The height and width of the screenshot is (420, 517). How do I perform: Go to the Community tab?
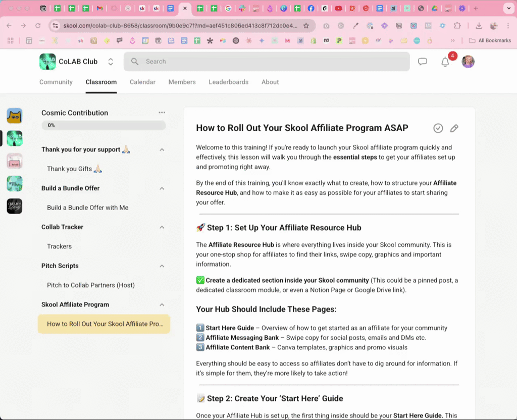click(56, 82)
